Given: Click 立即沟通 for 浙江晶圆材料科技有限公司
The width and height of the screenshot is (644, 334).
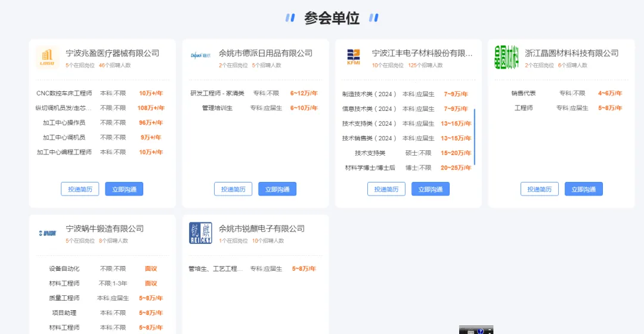Looking at the screenshot, I should [x=584, y=189].
